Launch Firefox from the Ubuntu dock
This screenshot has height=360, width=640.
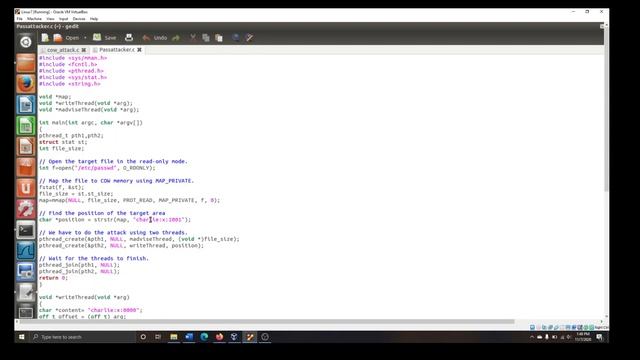[26, 84]
